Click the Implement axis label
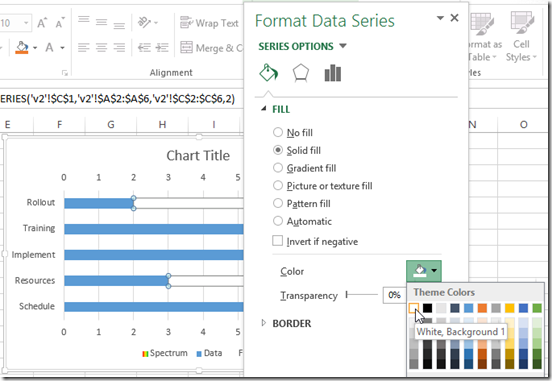 (x=33, y=255)
